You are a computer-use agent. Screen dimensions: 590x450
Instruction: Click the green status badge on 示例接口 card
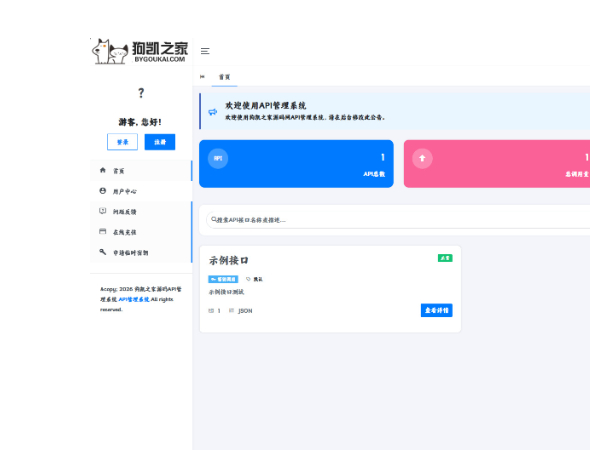pyautogui.click(x=445, y=258)
